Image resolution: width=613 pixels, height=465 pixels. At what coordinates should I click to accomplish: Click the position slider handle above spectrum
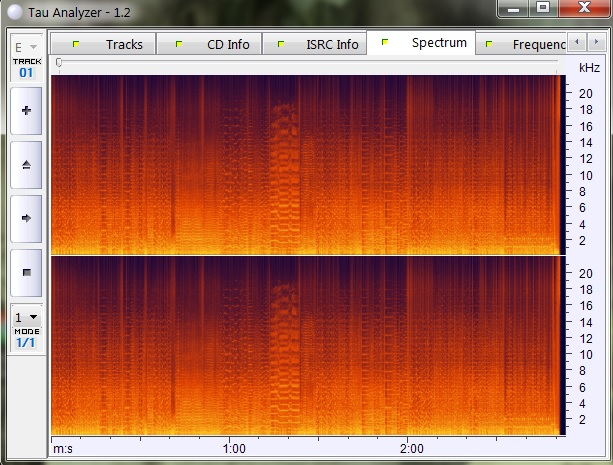point(58,63)
